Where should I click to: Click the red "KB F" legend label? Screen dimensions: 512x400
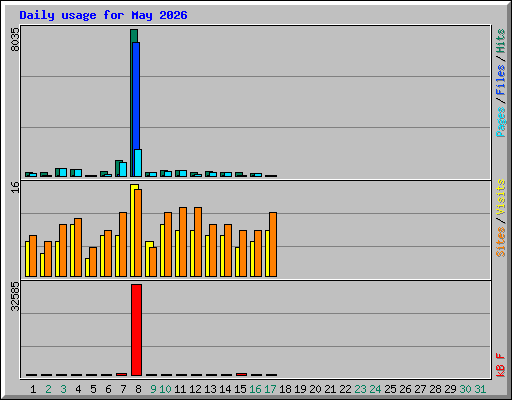pos(501,365)
